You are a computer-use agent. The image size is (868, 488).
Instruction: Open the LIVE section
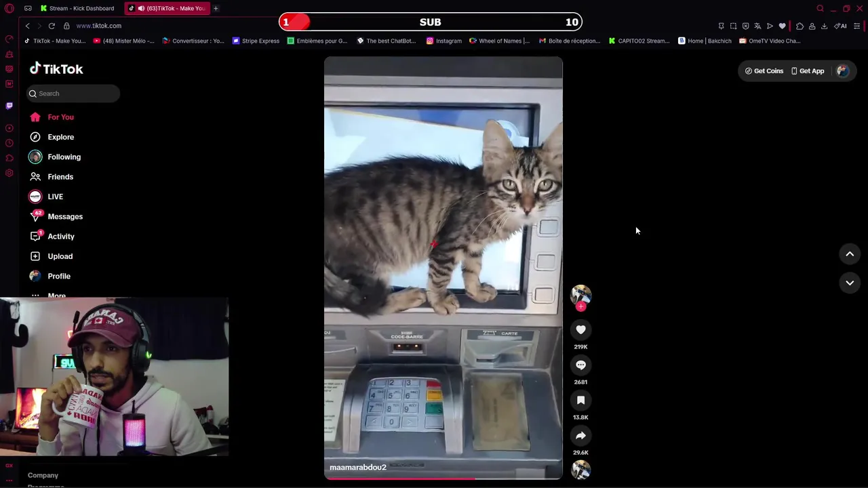click(45, 197)
